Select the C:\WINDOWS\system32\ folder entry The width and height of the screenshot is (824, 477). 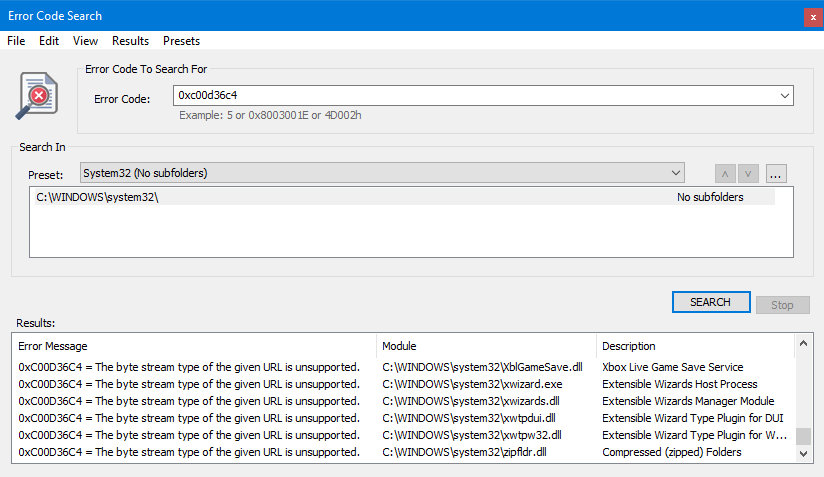pyautogui.click(x=97, y=197)
